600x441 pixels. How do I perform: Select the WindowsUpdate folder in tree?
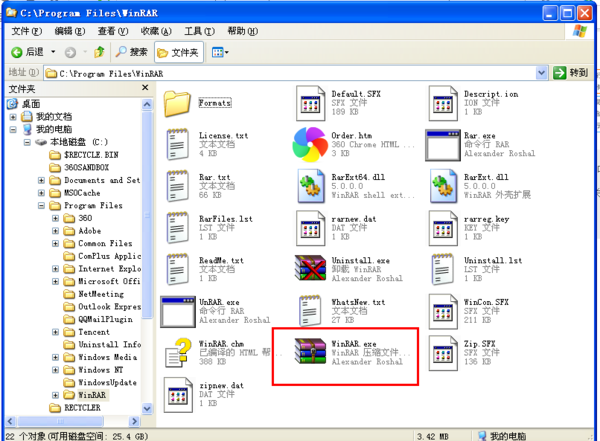coord(101,382)
